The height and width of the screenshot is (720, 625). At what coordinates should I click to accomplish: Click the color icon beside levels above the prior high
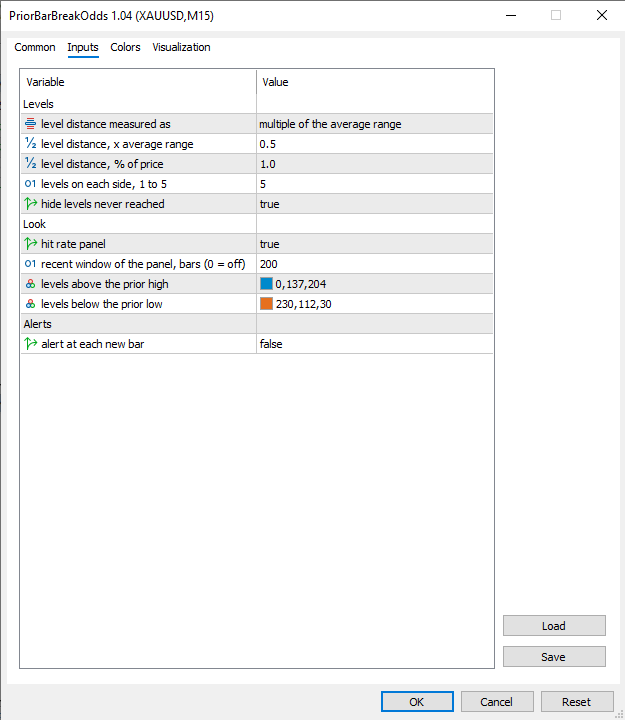(x=30, y=284)
